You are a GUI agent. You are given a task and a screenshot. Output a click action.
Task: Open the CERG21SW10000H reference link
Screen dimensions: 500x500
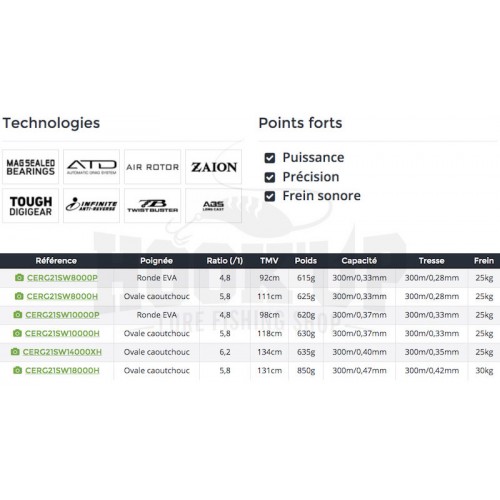click(x=62, y=333)
